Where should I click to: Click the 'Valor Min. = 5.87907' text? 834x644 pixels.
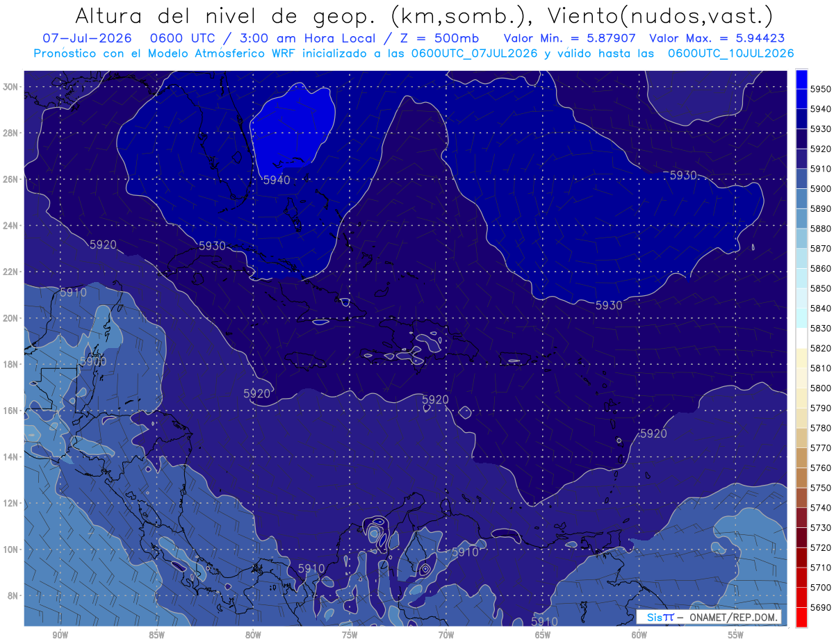click(x=571, y=38)
